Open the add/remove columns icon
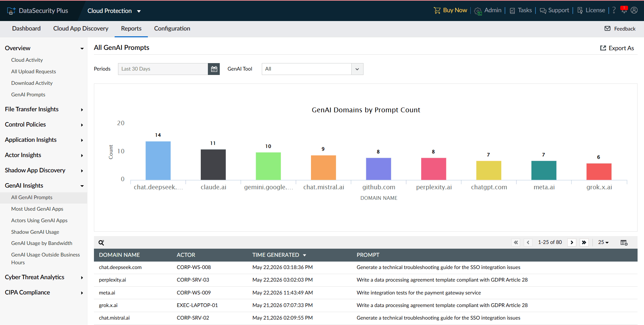This screenshot has width=644, height=325. [624, 243]
